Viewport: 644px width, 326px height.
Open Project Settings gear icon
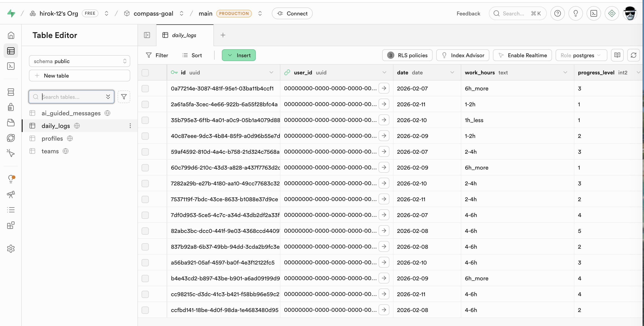11,248
